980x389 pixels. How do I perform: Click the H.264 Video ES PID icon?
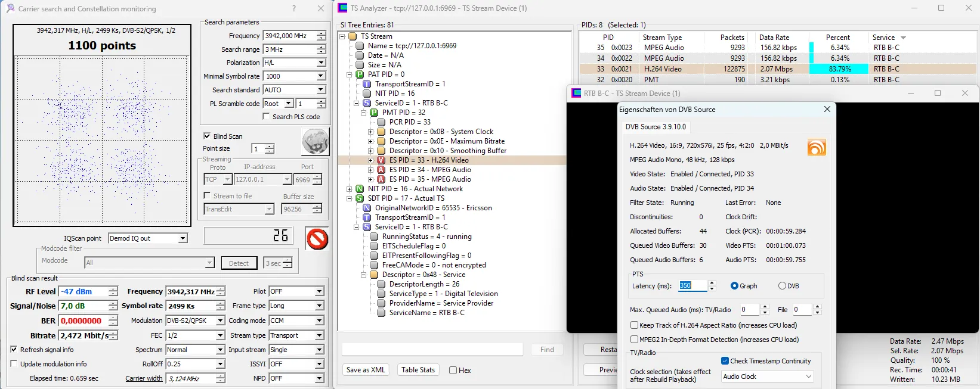click(381, 160)
